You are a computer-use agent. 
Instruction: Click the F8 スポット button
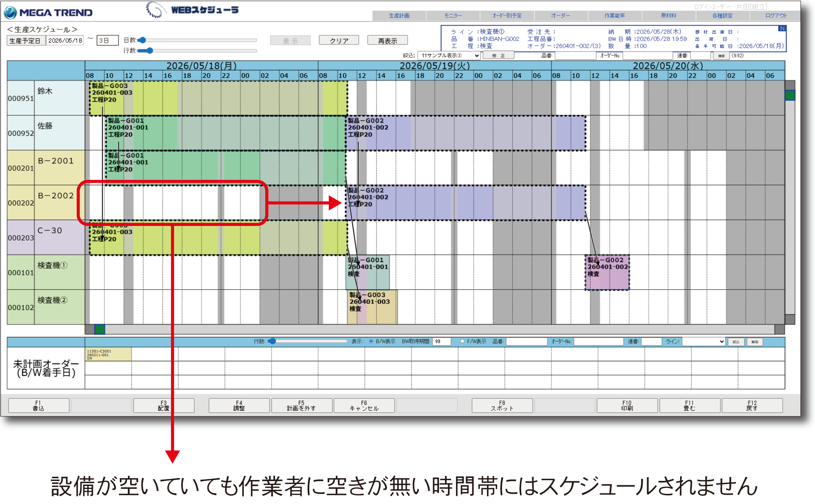point(502,405)
